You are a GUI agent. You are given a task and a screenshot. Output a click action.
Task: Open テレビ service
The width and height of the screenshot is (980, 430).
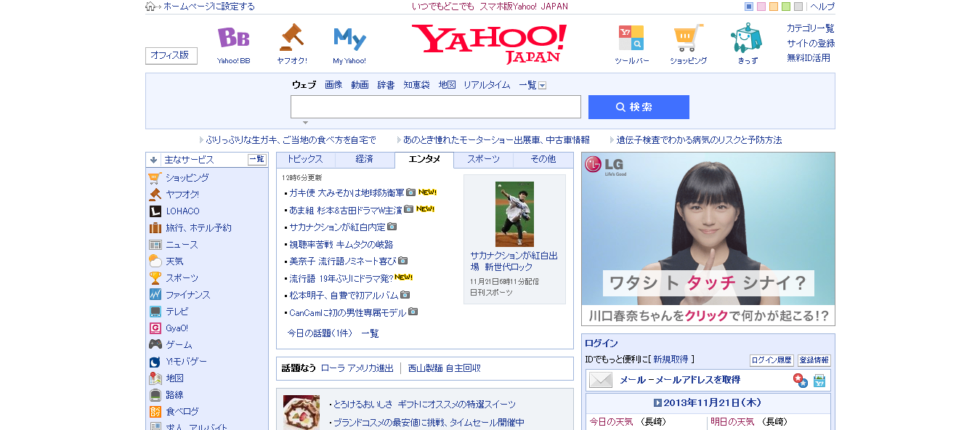[x=177, y=311]
